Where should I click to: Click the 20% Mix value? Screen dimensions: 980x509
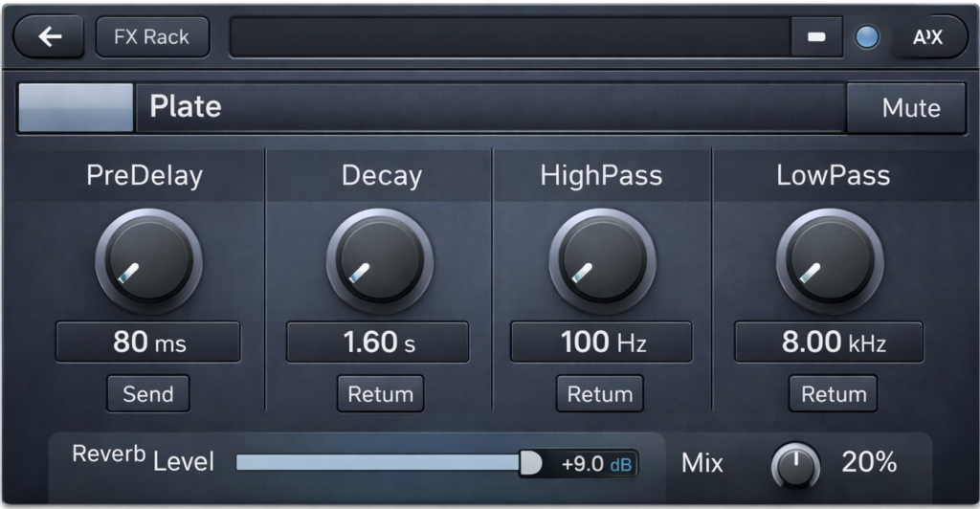click(x=869, y=462)
